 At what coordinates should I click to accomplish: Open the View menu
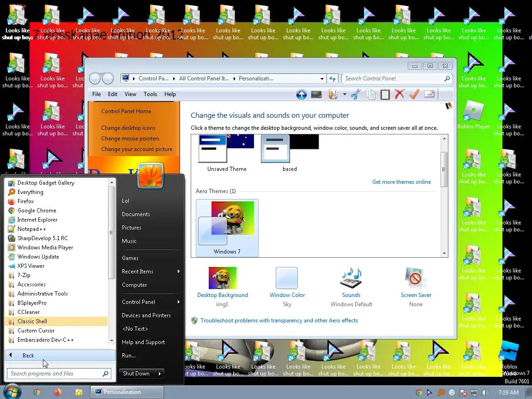click(x=130, y=94)
